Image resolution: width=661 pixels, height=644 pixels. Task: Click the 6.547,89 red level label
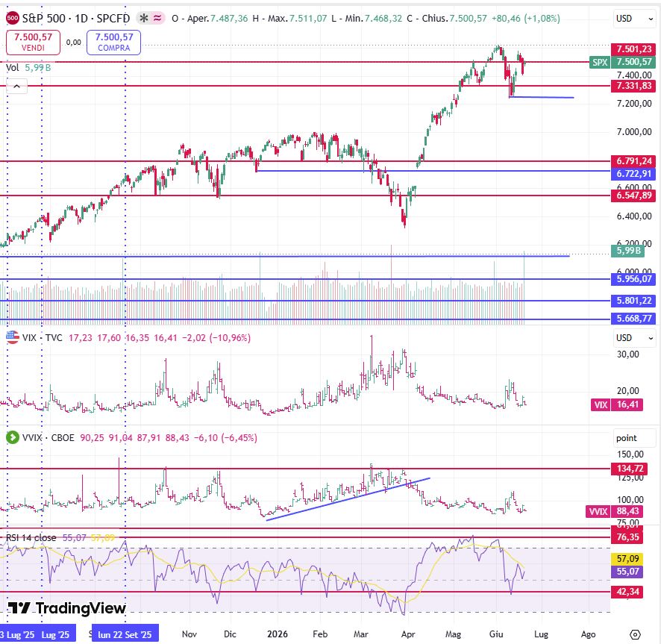coord(633,196)
